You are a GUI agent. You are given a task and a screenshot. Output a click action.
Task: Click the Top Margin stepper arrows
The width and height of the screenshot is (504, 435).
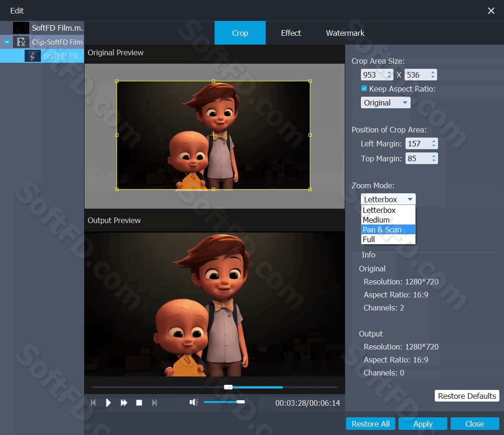coord(434,158)
